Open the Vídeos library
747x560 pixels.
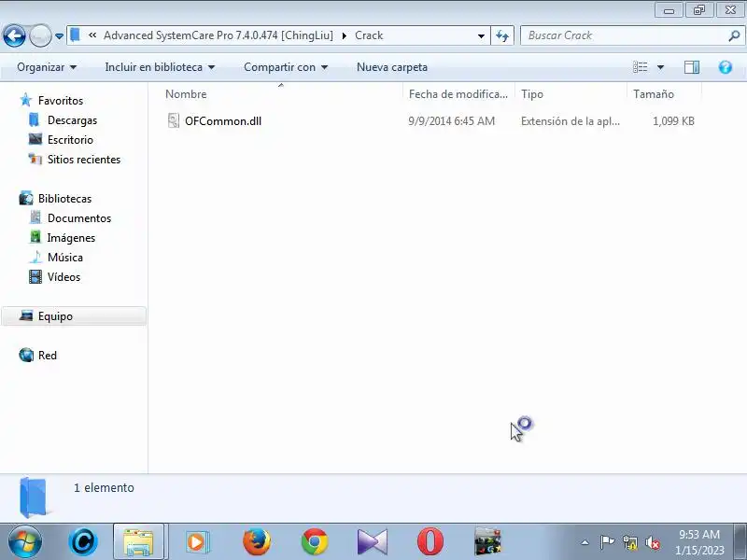tap(63, 276)
